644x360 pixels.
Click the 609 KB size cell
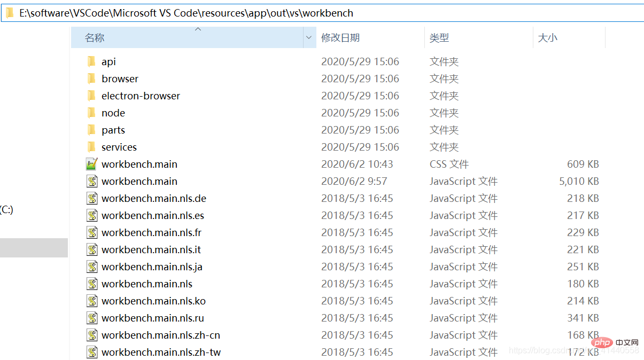[x=583, y=164]
